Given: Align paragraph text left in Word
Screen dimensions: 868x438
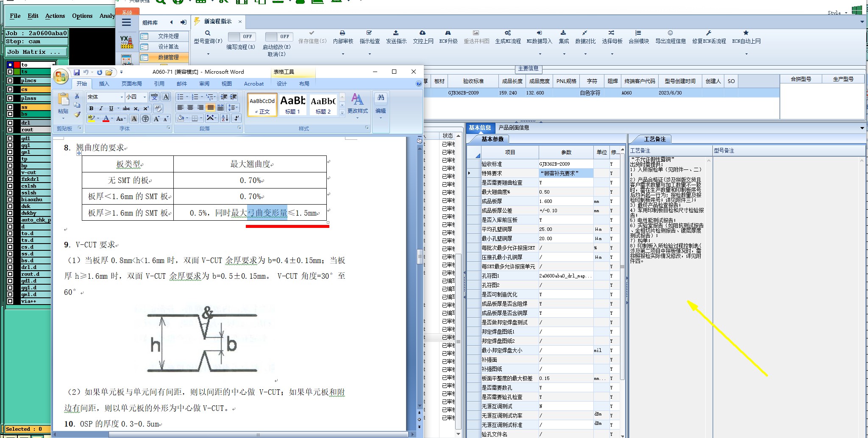Looking at the screenshot, I should 181,108.
